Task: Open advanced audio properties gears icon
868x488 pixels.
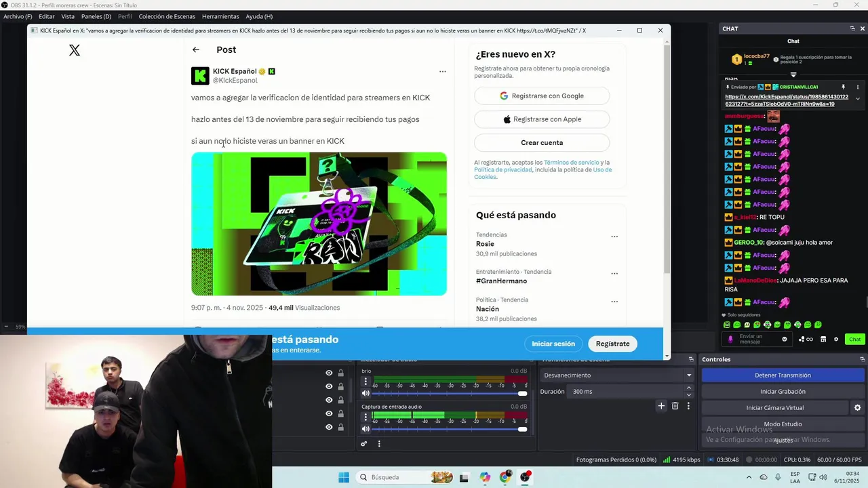Action: point(364,444)
